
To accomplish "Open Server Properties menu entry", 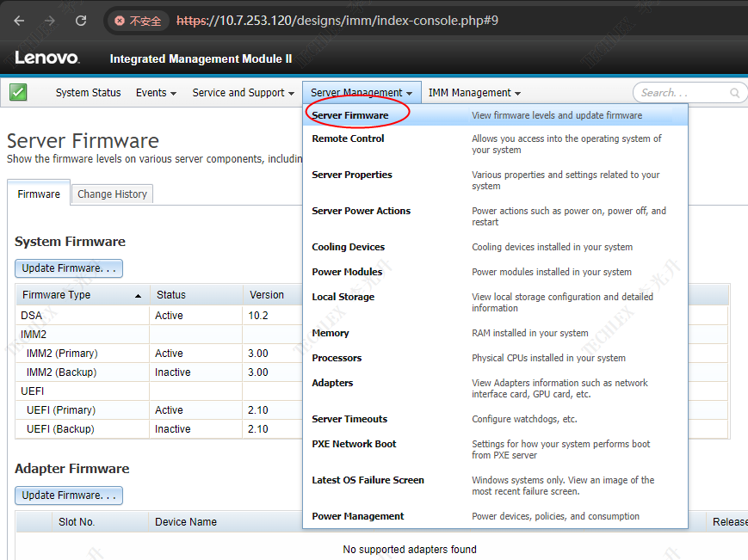I will [495, 180].
